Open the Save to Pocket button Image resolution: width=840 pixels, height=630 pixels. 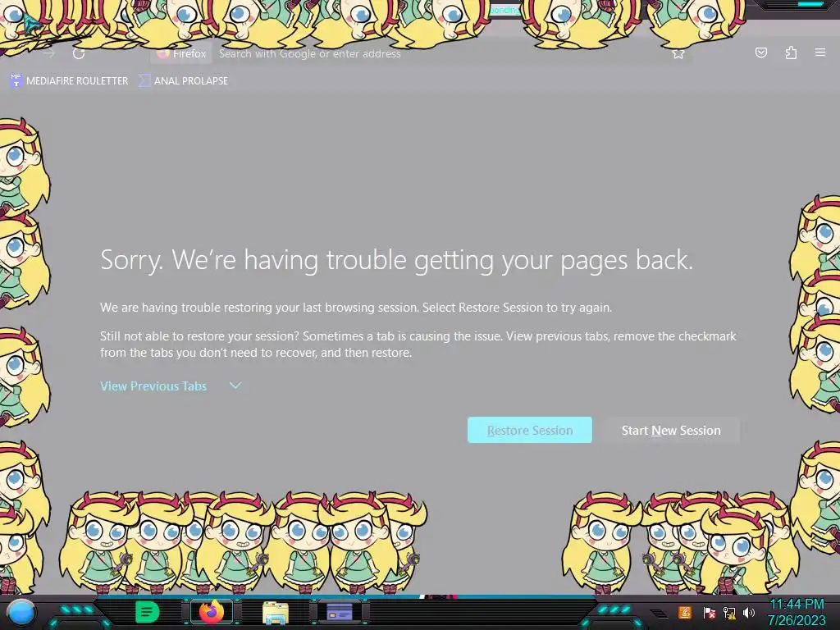tap(760, 52)
